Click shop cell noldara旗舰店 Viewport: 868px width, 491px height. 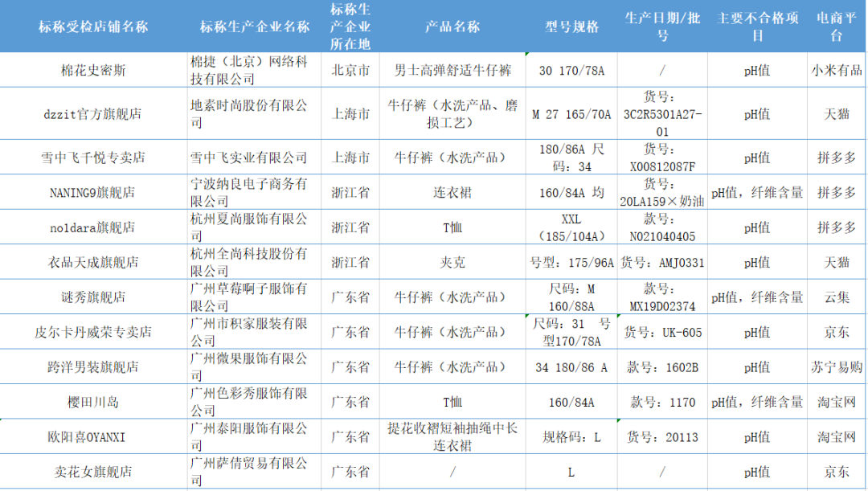[x=93, y=227]
